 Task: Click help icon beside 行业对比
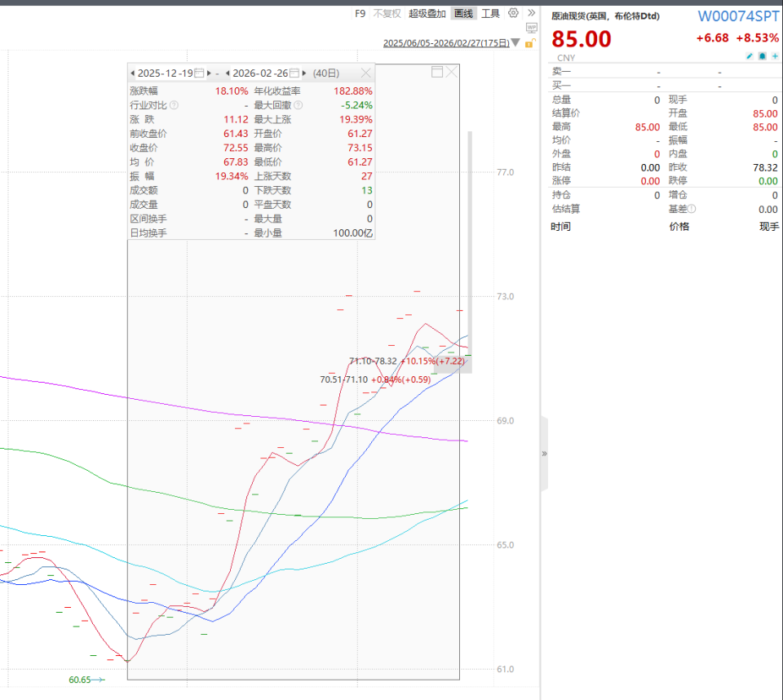coord(174,105)
